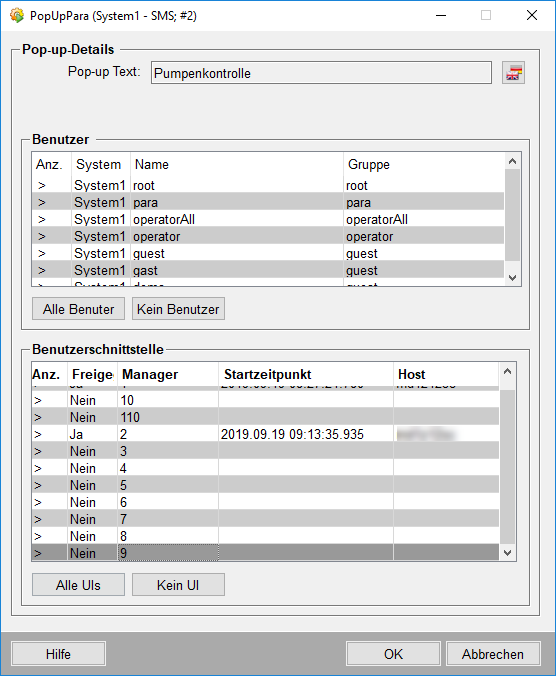The image size is (556, 676).
Task: Click down arrow of Benutzerschnittstelle scrollbar
Action: [x=508, y=553]
